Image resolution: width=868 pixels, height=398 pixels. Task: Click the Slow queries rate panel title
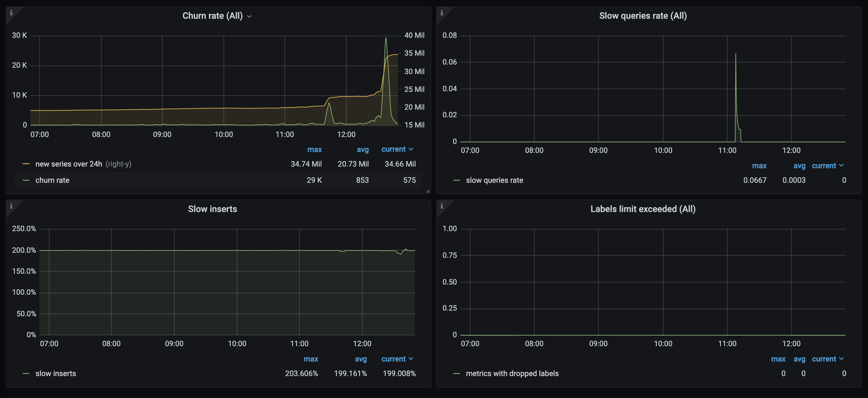tap(643, 16)
